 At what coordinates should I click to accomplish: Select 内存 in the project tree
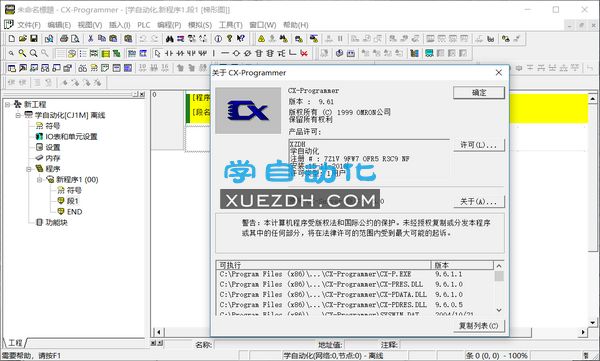click(x=53, y=158)
